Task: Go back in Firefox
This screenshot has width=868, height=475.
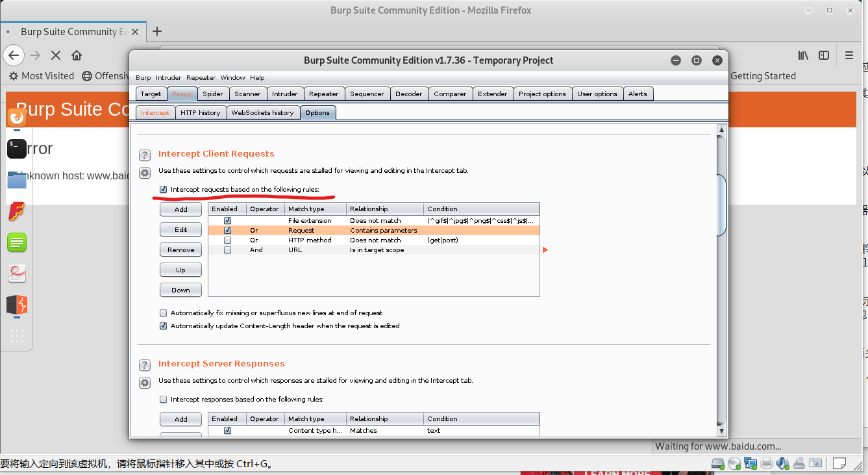Action: (x=14, y=55)
